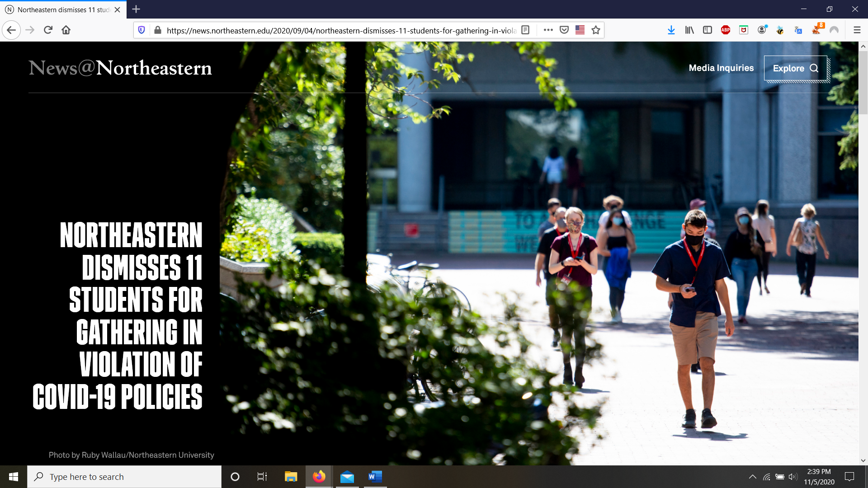Image resolution: width=868 pixels, height=488 pixels.
Task: Select the Northeastern dismisses 11 students tab
Action: click(x=63, y=9)
